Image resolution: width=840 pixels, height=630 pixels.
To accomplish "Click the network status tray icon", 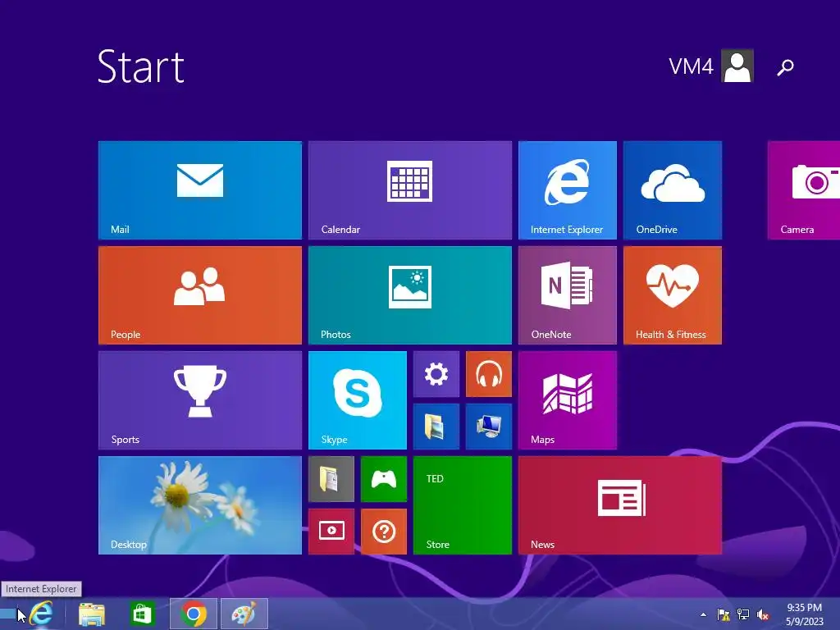I will 743,614.
